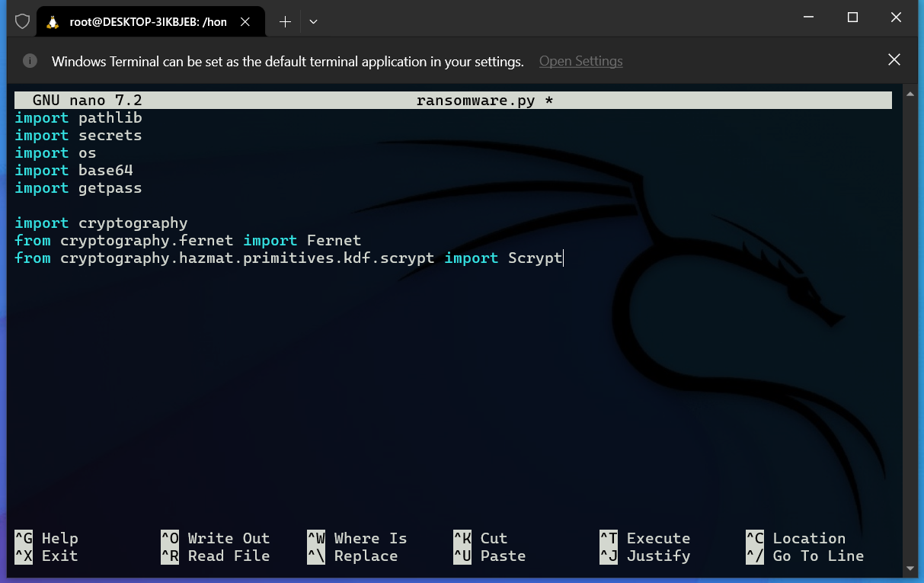The image size is (924, 583).
Task: Click the Linux penguin tab icon
Action: pos(53,22)
